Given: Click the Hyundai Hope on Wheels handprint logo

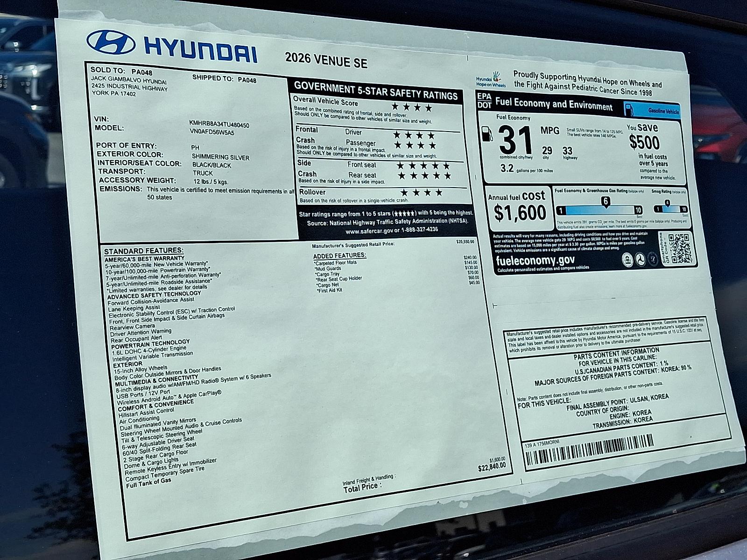Looking at the screenshot, I should (x=491, y=80).
